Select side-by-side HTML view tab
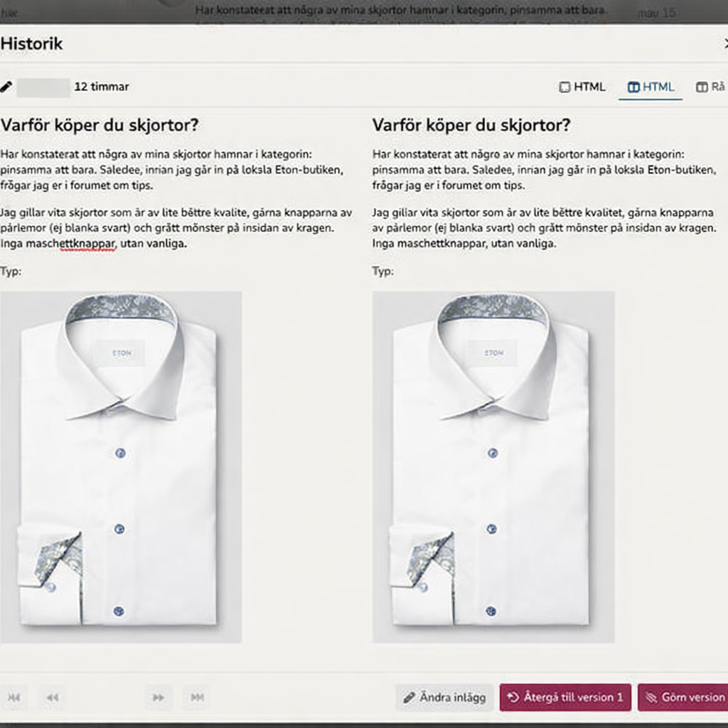 [x=651, y=87]
